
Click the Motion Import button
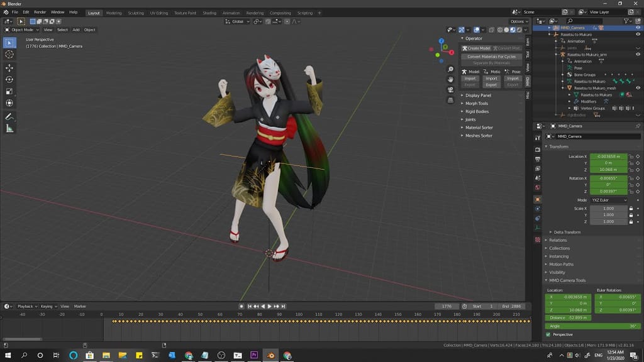[491, 79]
